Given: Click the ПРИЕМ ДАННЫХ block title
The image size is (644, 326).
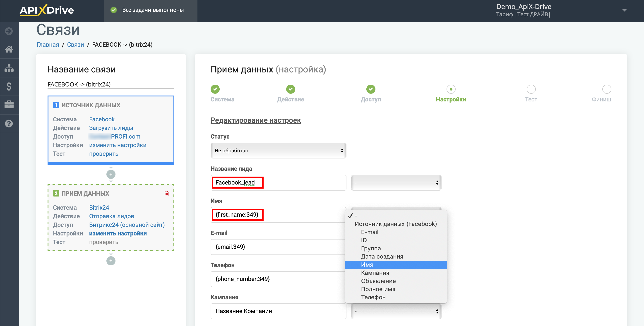Looking at the screenshot, I should (85, 194).
